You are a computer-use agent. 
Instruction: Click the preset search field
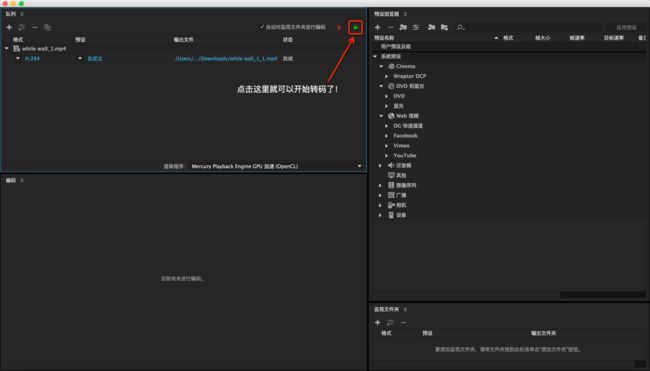(529, 27)
